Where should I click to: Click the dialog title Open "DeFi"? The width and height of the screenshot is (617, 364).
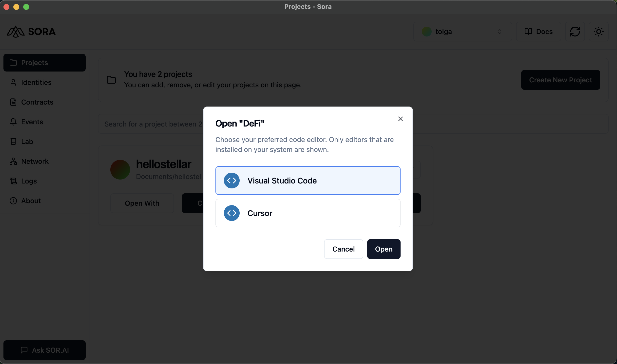(240, 123)
